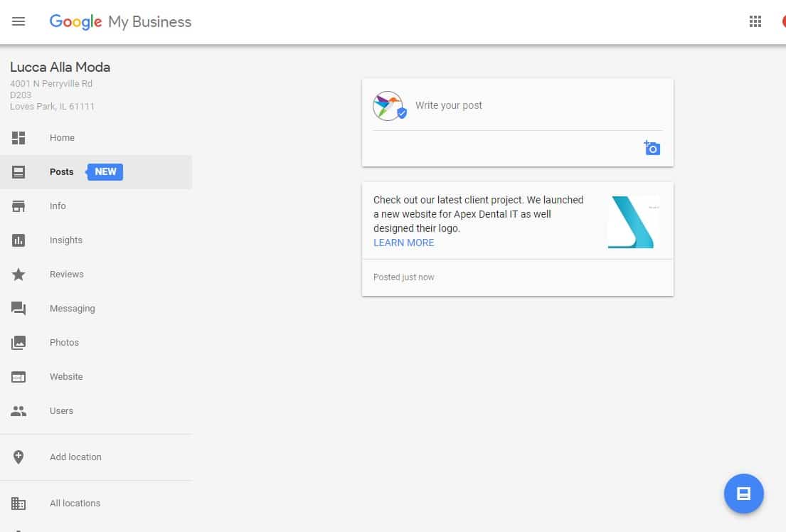The image size is (786, 532).
Task: Open Messaging from the sidebar
Action: tap(72, 309)
